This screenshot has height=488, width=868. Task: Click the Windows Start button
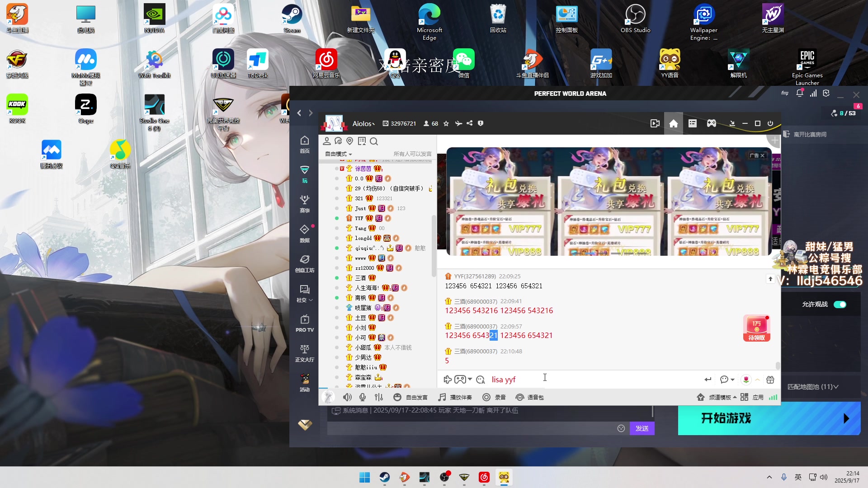click(x=364, y=477)
